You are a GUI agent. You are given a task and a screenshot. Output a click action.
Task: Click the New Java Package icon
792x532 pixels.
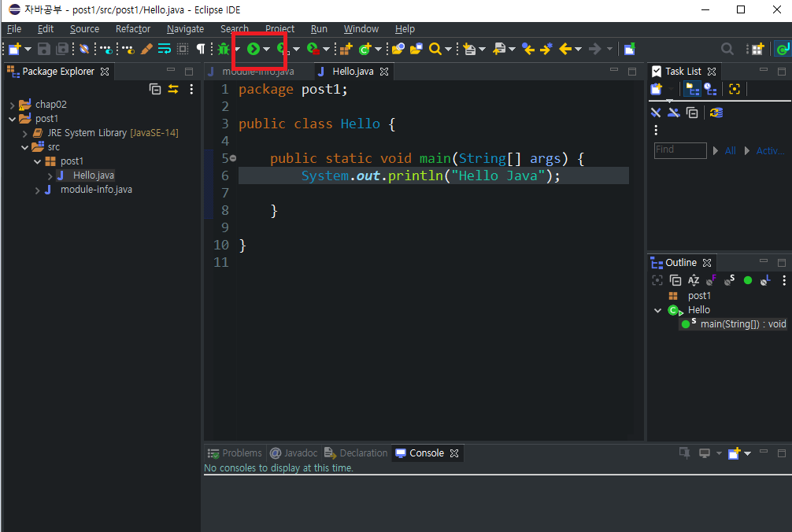coord(346,49)
